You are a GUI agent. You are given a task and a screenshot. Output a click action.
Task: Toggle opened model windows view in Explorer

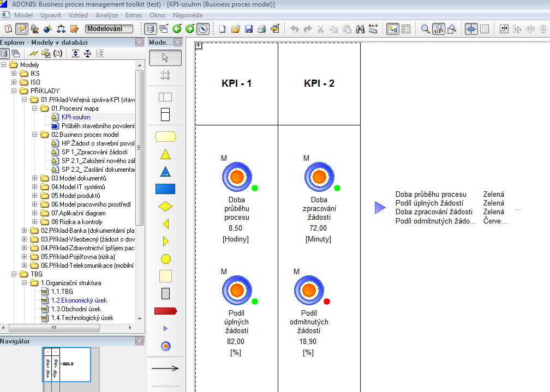(15, 53)
